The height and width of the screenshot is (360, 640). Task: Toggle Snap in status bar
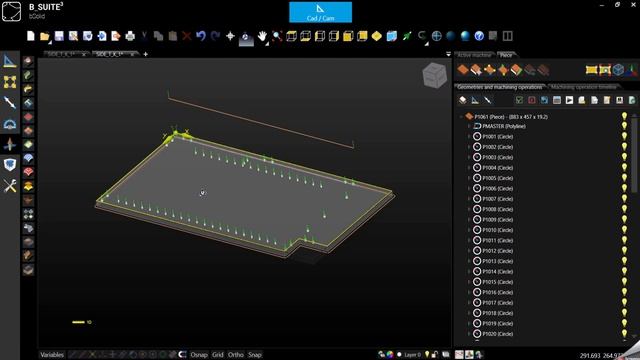(x=255, y=355)
